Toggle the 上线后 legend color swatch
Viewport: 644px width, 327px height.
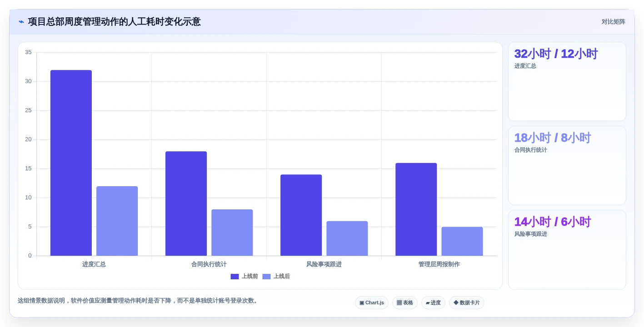[x=266, y=277]
